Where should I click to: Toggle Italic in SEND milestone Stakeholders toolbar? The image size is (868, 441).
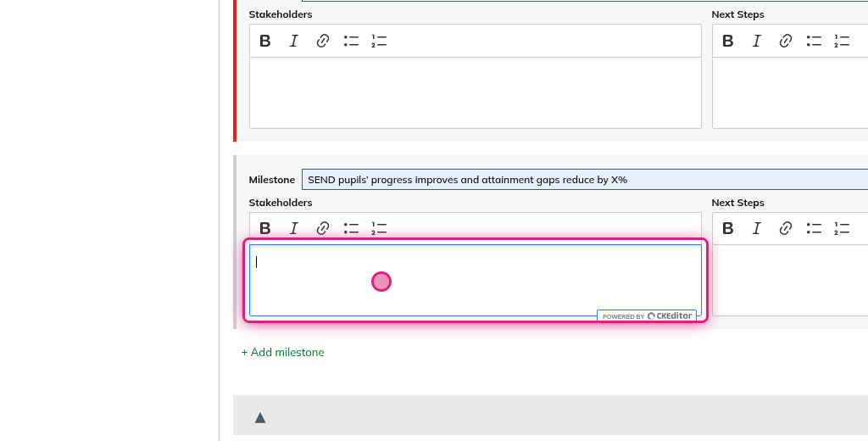[x=294, y=228]
